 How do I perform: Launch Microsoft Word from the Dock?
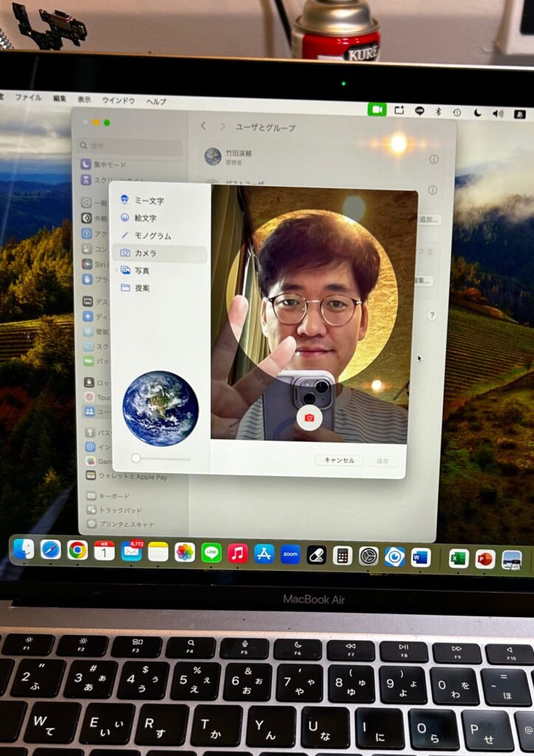421,558
